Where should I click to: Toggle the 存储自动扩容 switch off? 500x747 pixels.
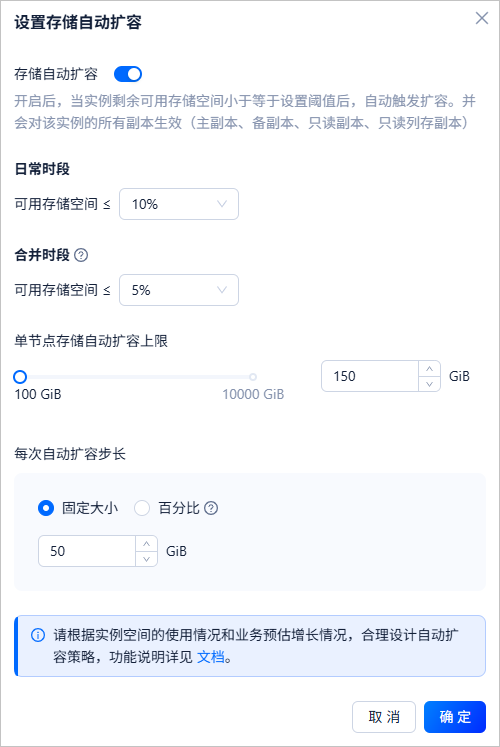(x=128, y=74)
